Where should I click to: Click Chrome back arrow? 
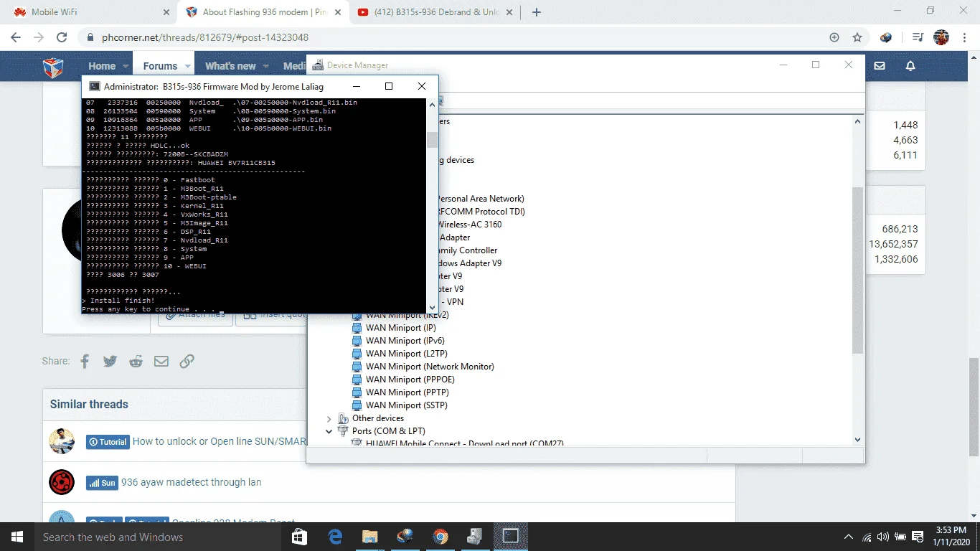[x=16, y=37]
